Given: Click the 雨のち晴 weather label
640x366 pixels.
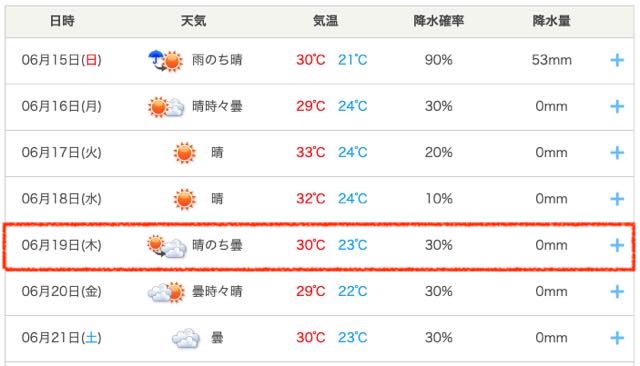Looking at the screenshot, I should (217, 60).
